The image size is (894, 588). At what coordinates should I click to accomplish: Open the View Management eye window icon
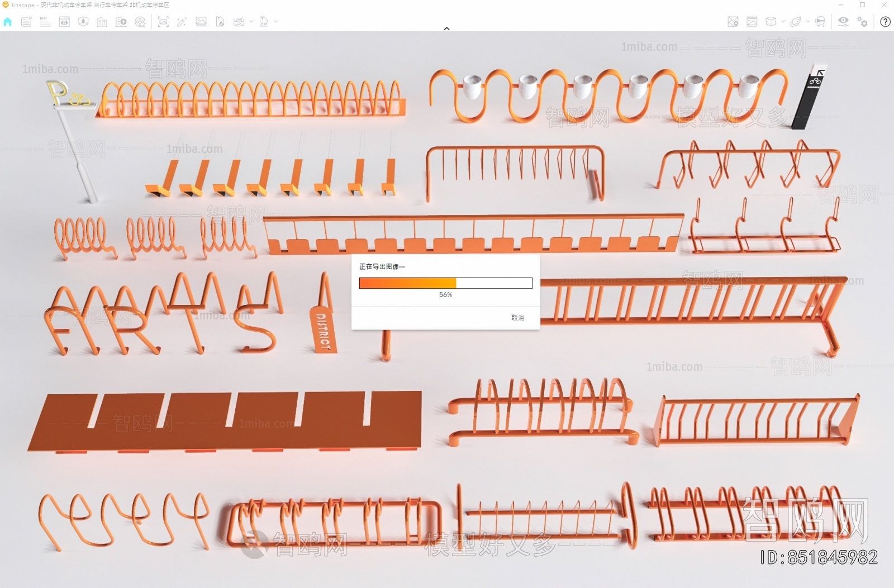tap(64, 22)
